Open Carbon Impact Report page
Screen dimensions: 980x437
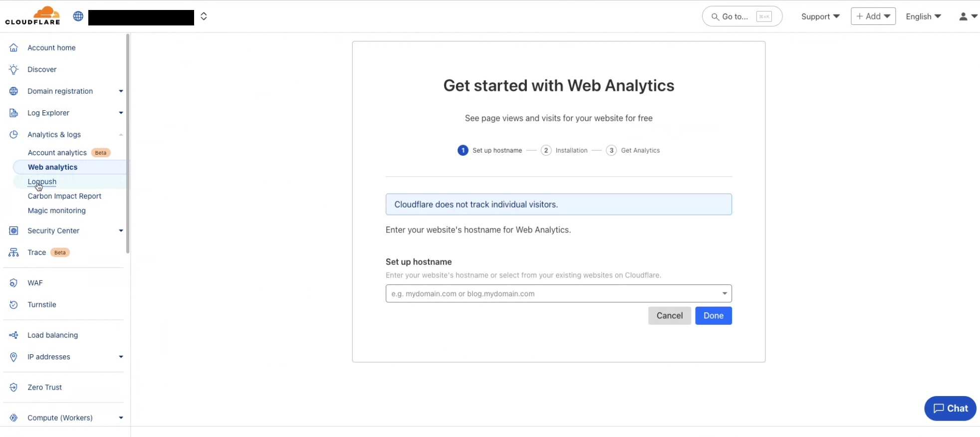(x=64, y=196)
